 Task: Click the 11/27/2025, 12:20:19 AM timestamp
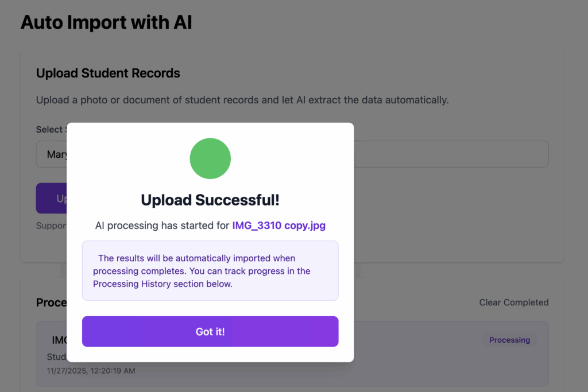coord(91,371)
